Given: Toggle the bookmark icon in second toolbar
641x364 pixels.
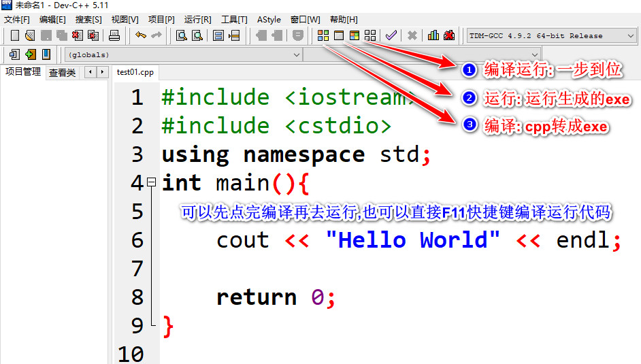Looking at the screenshot, I should tap(46, 54).
